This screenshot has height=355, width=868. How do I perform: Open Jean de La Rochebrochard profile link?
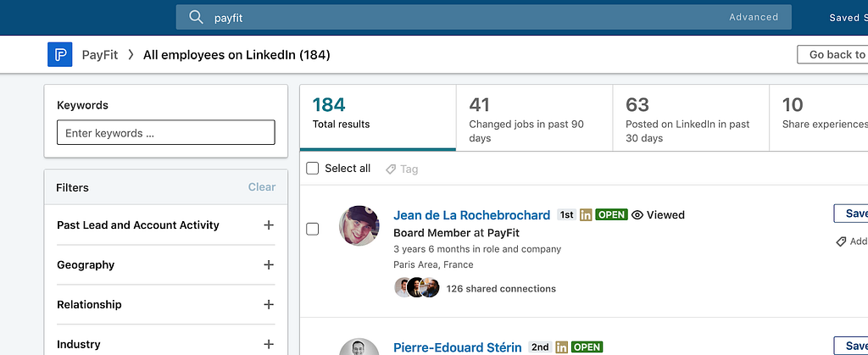[x=471, y=215]
